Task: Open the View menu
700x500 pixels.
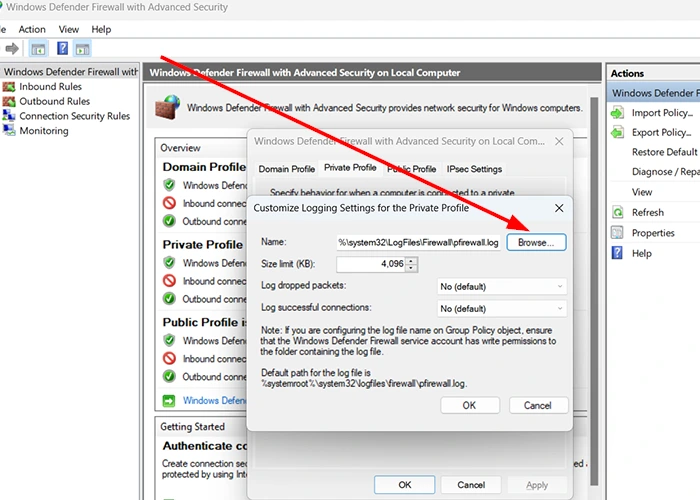Action: pyautogui.click(x=68, y=29)
